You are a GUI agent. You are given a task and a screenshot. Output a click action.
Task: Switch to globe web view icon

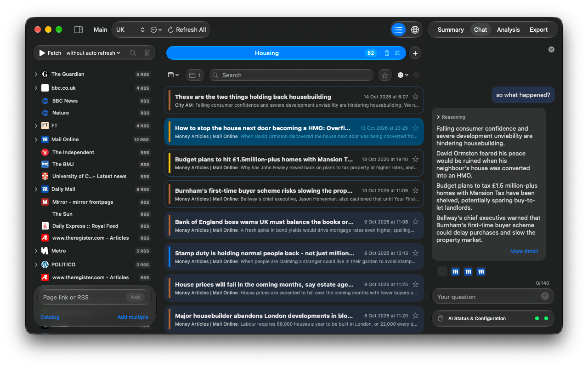tap(415, 29)
